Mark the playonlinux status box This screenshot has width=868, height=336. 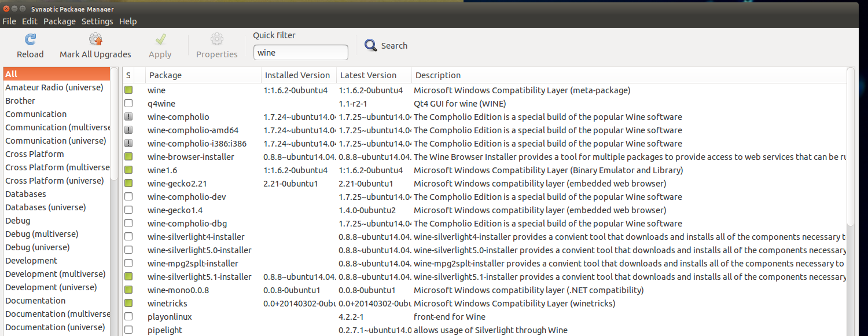click(128, 317)
